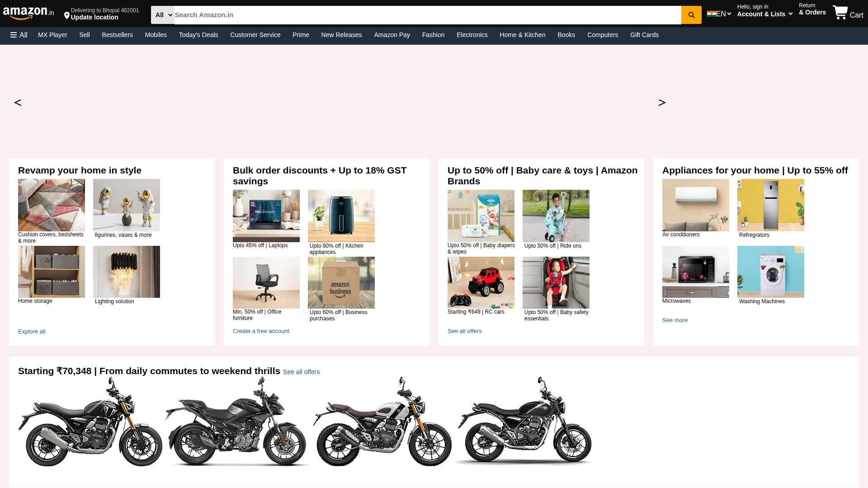
Task: Click Explore all link
Action: click(32, 332)
